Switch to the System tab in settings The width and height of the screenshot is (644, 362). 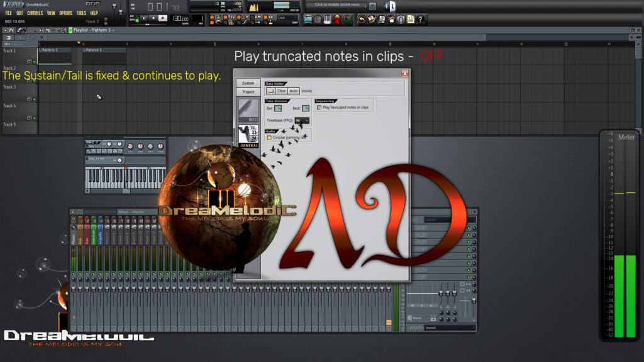point(248,83)
